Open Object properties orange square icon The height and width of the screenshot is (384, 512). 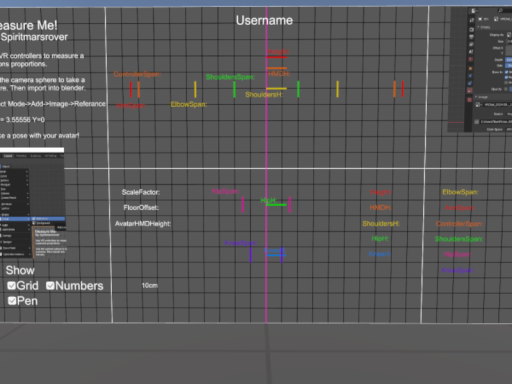(470, 68)
